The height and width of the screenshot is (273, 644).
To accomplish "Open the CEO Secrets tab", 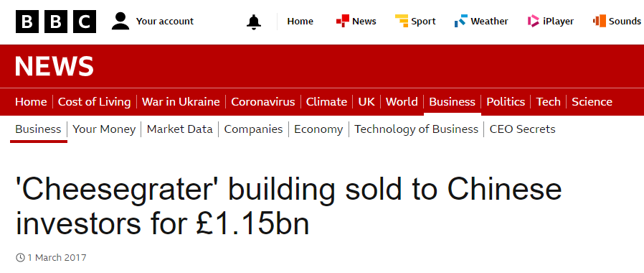I will [x=522, y=129].
